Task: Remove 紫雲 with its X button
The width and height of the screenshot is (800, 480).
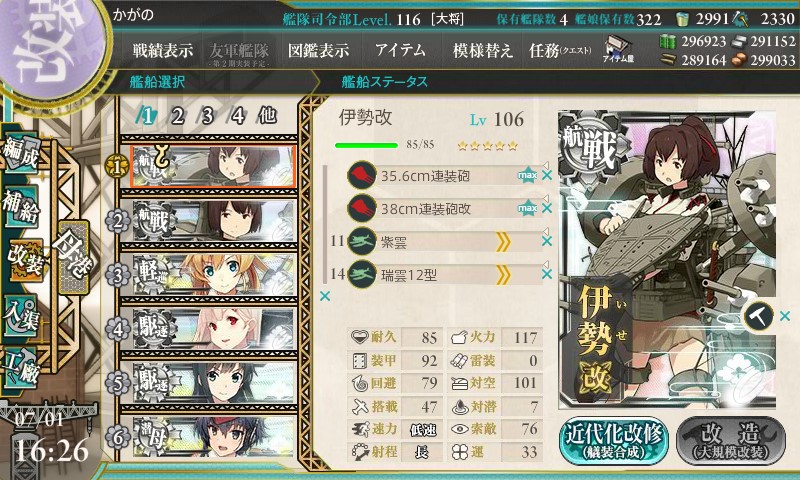Action: point(547,241)
